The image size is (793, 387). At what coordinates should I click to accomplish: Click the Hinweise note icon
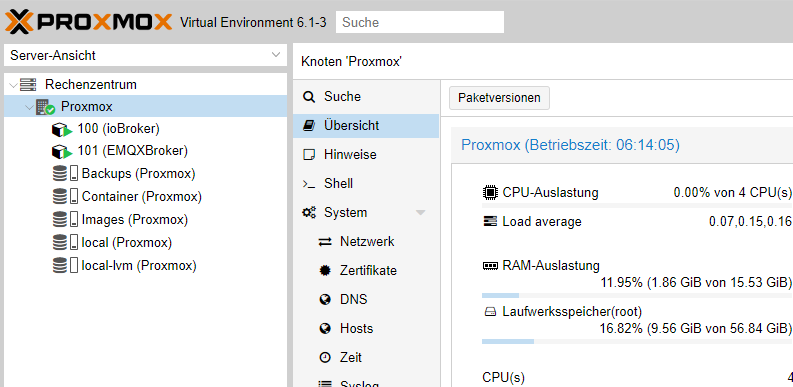click(x=309, y=155)
